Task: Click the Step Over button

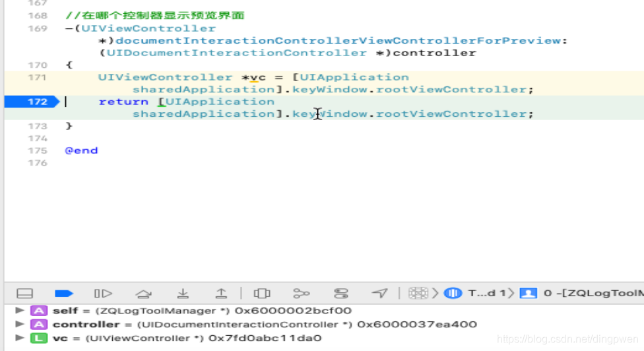Action: point(143,293)
